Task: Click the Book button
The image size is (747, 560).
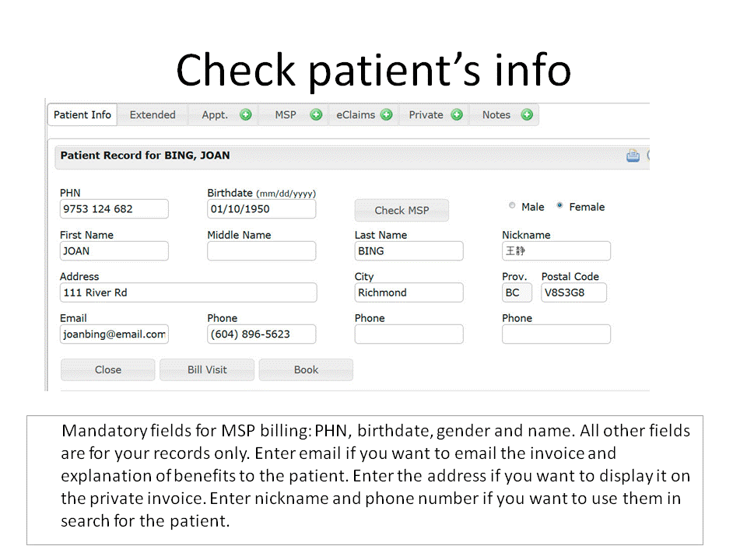Action: pos(306,370)
